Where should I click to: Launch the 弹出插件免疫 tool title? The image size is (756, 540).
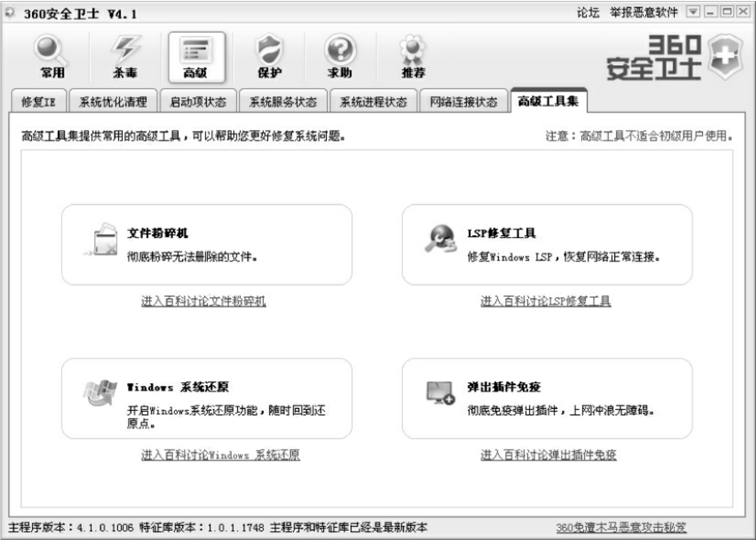pyautogui.click(x=504, y=387)
